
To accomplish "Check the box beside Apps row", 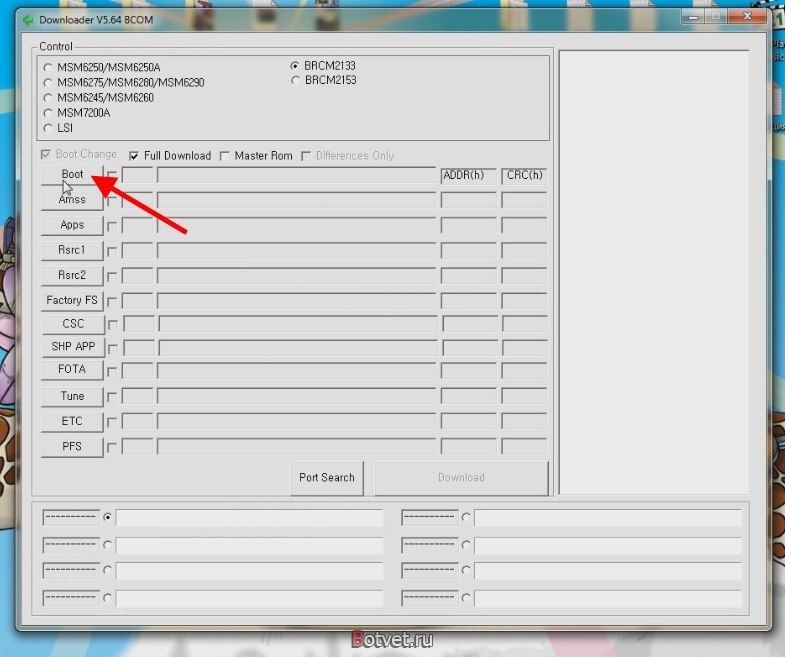I will tap(112, 226).
